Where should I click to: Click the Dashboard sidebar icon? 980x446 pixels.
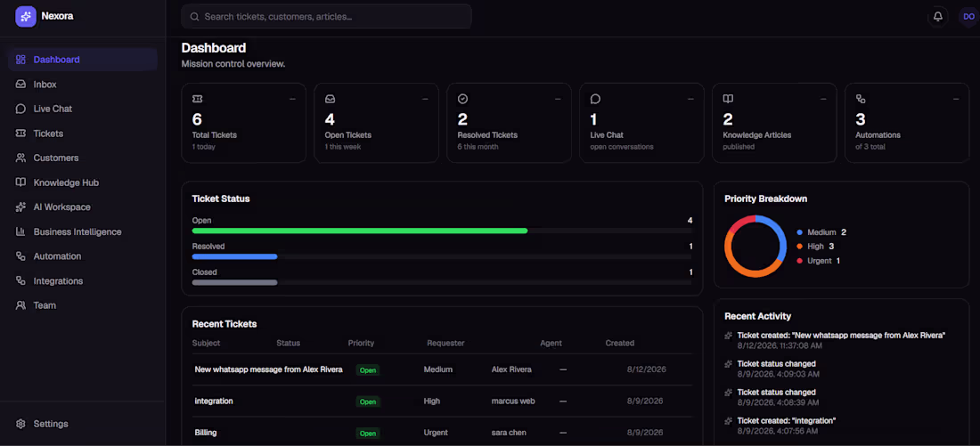coord(20,60)
